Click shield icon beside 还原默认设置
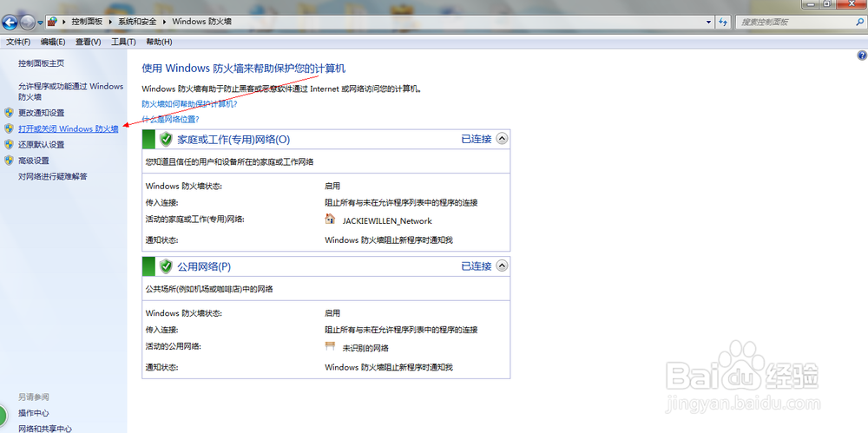 [9, 145]
